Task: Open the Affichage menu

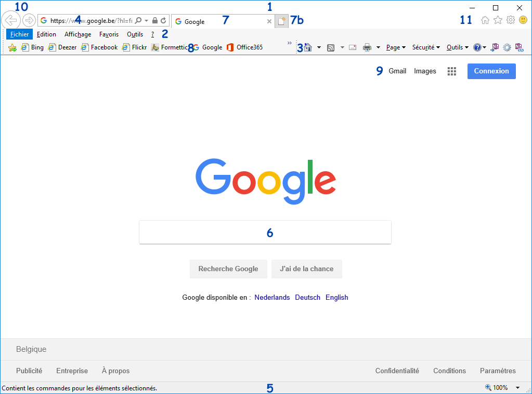Action: point(77,34)
